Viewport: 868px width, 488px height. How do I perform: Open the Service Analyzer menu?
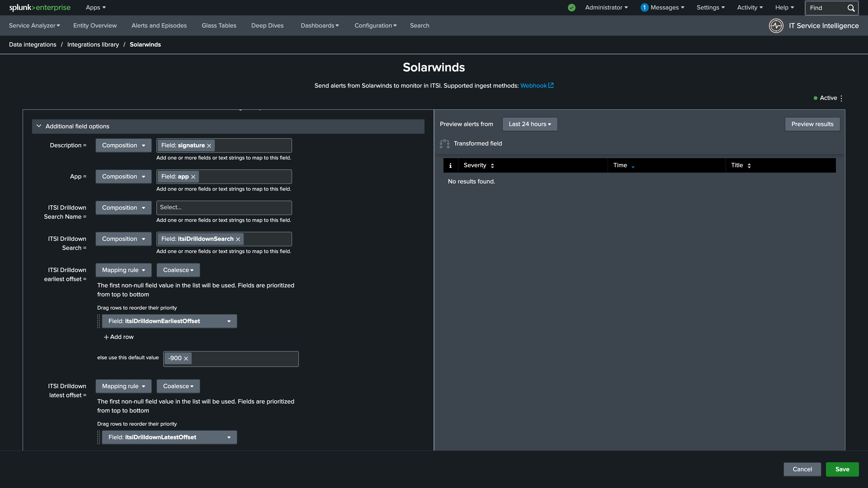34,26
